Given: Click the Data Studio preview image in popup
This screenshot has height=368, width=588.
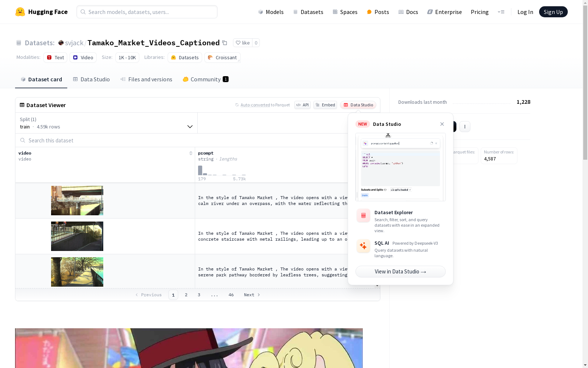Looking at the screenshot, I should click(x=401, y=167).
